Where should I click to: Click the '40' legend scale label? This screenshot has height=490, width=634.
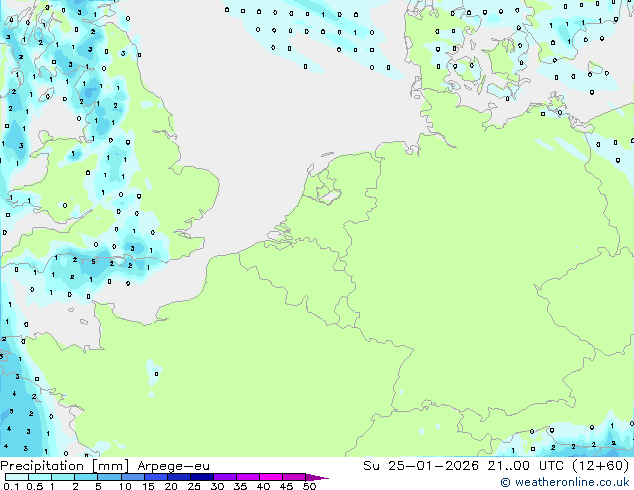263,486
